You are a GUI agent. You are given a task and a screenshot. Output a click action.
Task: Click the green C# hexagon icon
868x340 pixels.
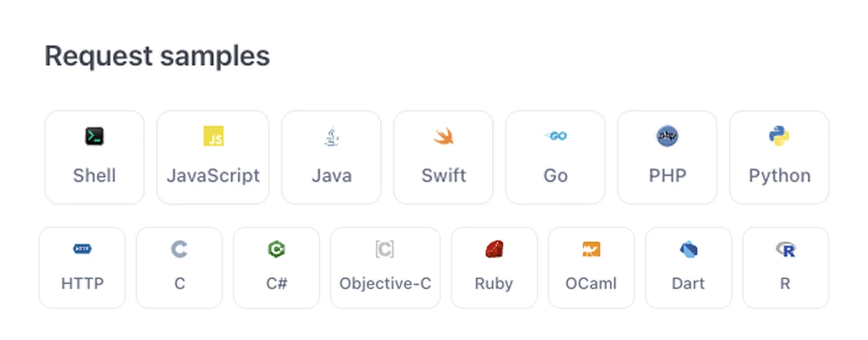[276, 250]
